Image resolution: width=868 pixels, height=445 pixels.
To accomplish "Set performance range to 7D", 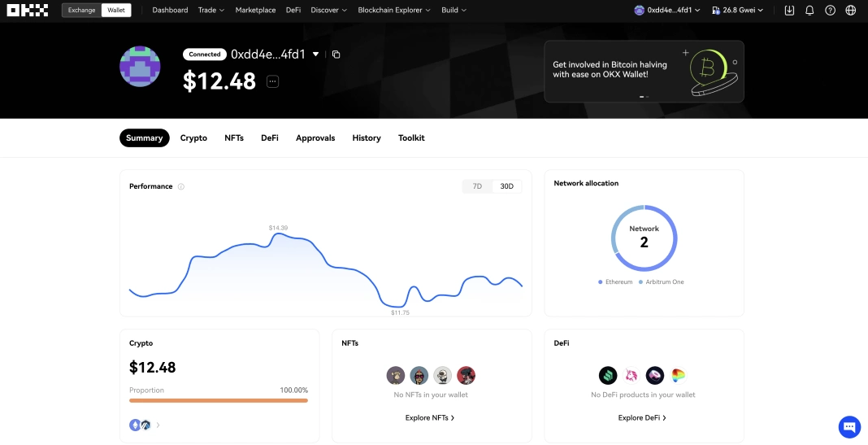I will point(477,186).
